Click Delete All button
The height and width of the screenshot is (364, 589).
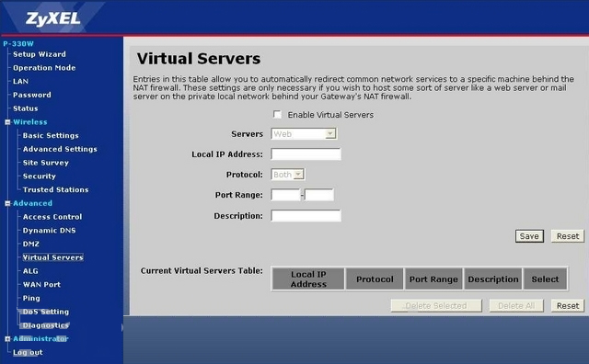tap(516, 305)
